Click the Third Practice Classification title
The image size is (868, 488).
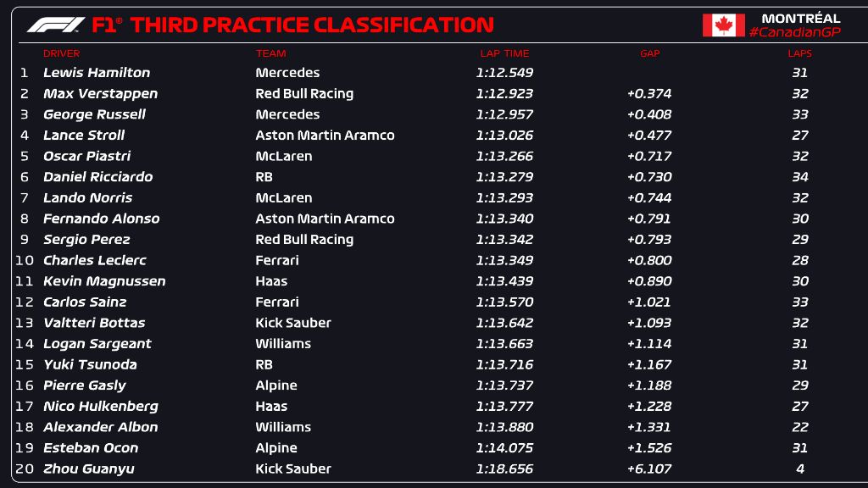tap(312, 25)
